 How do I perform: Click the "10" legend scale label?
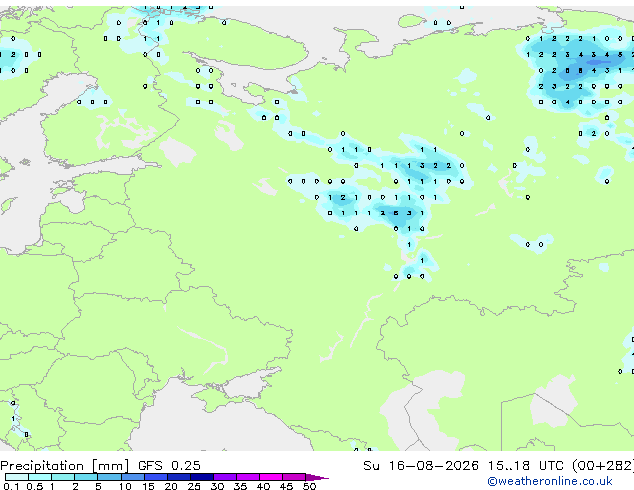pyautogui.click(x=125, y=486)
